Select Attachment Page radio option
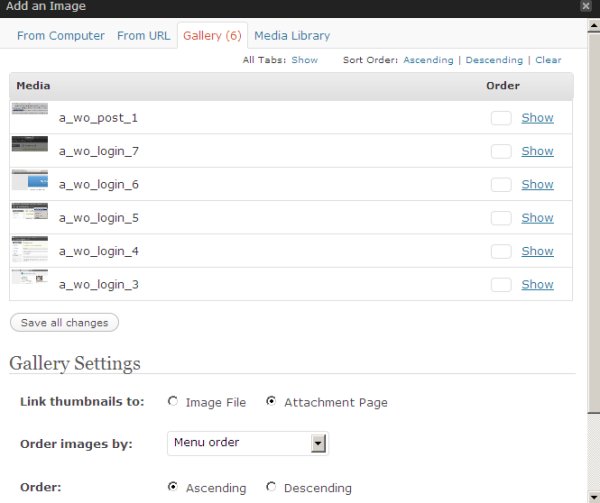Screen dimensions: 600x503 [x=271, y=402]
